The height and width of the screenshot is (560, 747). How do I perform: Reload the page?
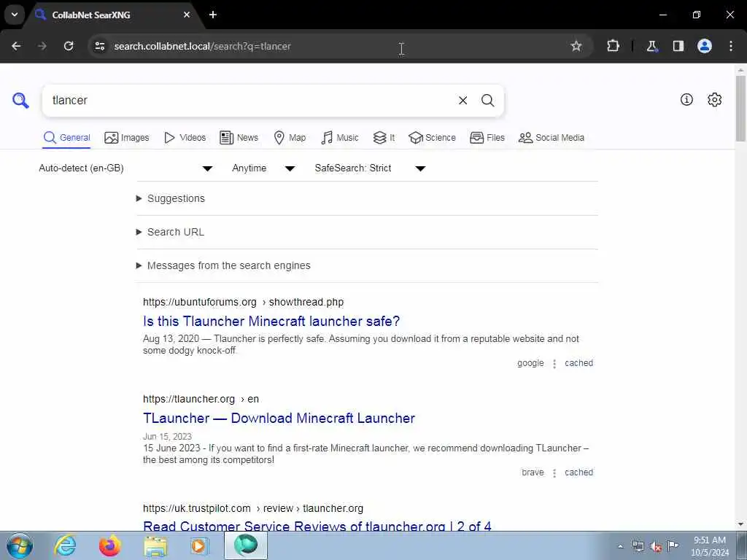tap(69, 46)
